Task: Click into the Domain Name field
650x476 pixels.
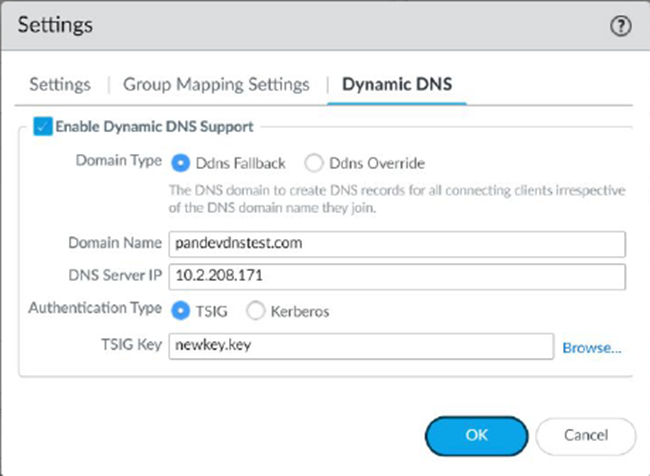Action: [398, 244]
